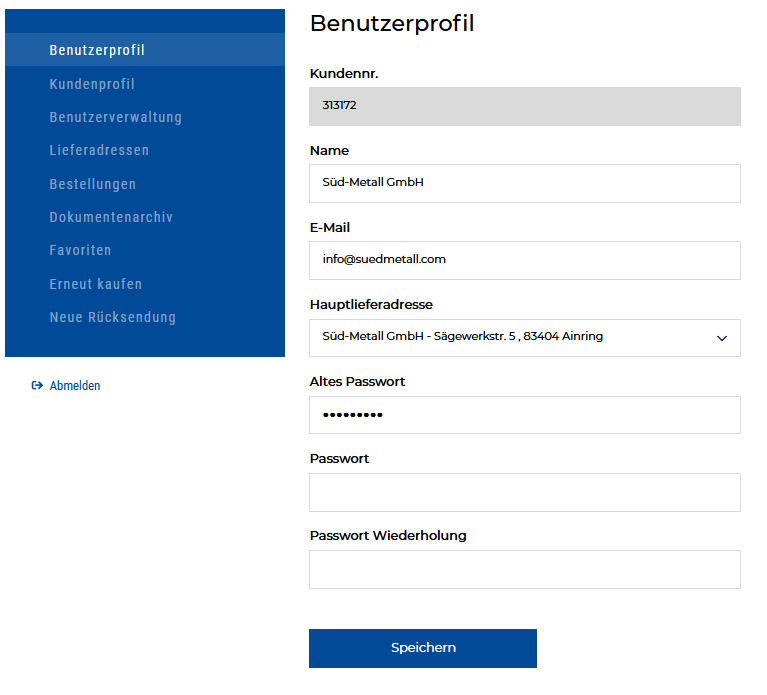
Task: Select the empty Passwort field
Action: click(524, 492)
